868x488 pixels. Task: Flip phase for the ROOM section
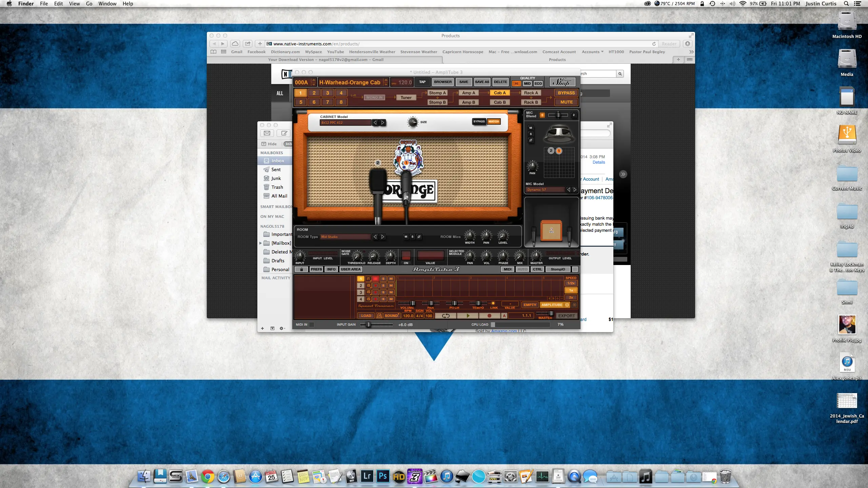click(x=419, y=237)
